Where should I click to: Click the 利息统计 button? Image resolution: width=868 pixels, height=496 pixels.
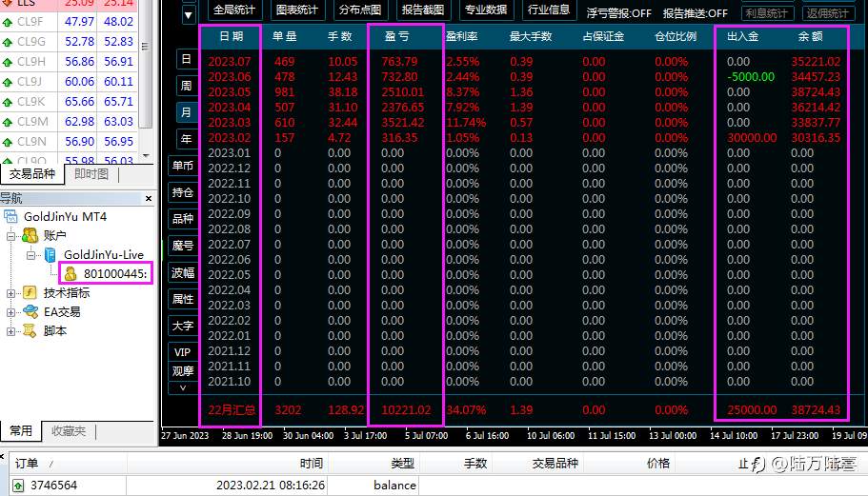(x=767, y=13)
